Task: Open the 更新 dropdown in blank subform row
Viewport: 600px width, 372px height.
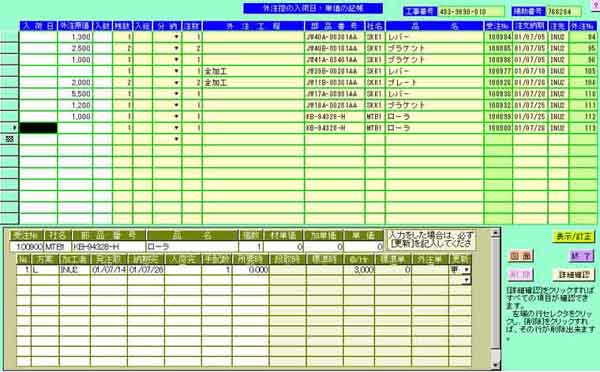Action: (466, 280)
